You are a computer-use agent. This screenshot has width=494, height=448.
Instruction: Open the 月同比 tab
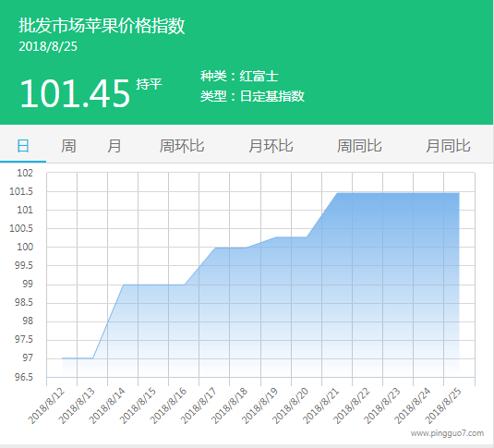pyautogui.click(x=449, y=146)
